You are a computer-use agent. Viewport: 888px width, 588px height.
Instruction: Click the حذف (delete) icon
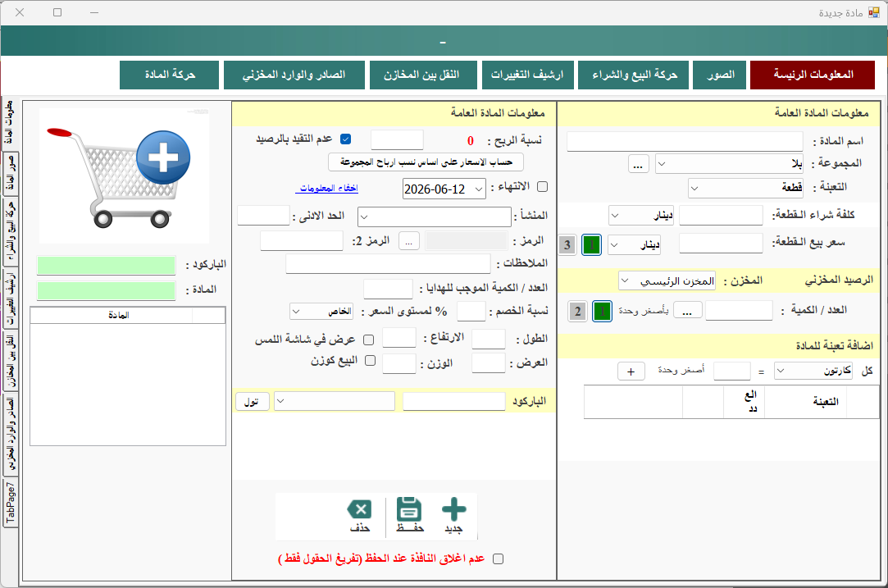click(x=360, y=509)
